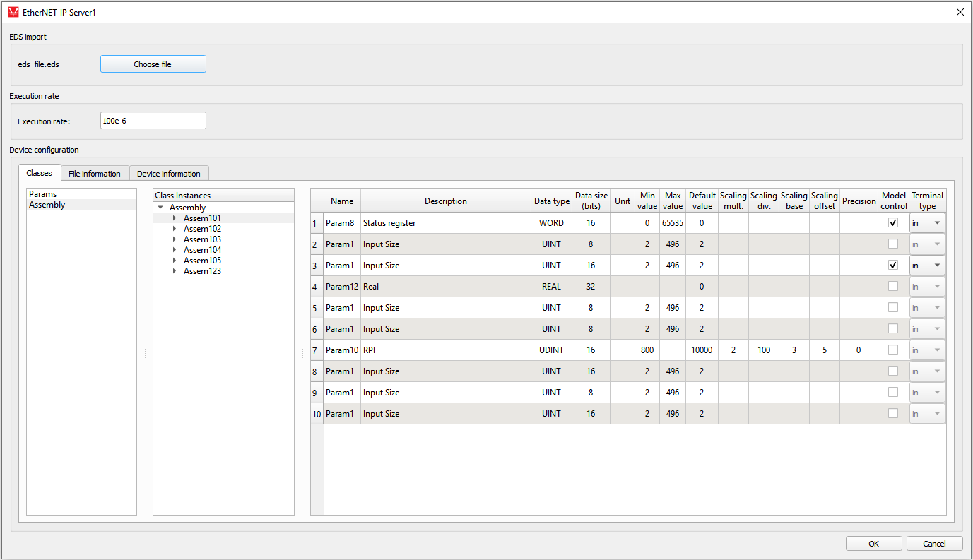Uncheck Model control checkbox in row 3

(x=893, y=266)
